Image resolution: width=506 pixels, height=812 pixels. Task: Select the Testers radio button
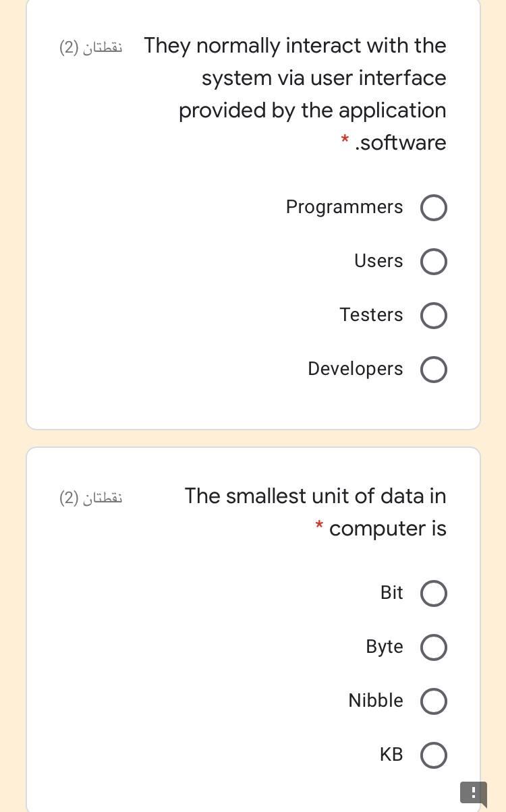point(434,316)
